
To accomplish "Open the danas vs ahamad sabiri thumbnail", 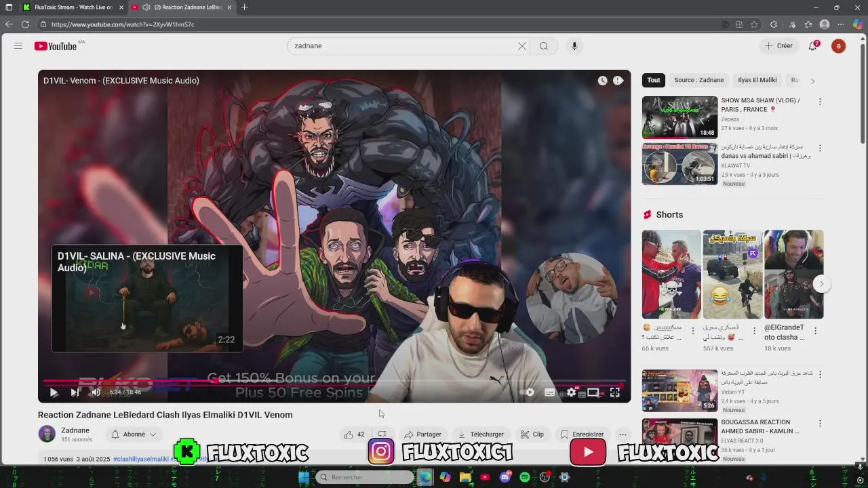I will pyautogui.click(x=679, y=163).
